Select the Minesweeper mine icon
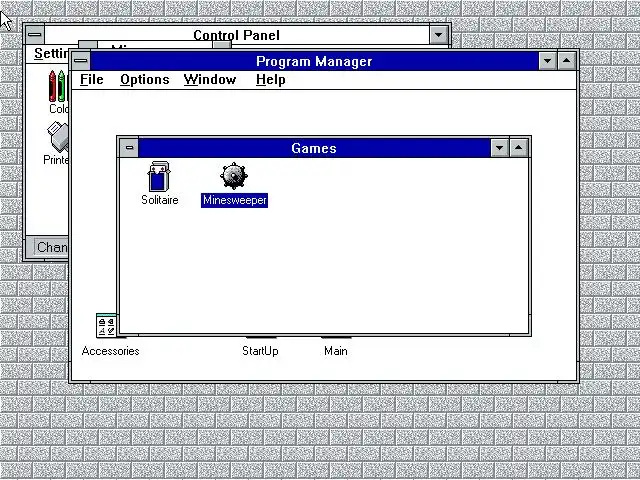640x480 pixels. click(234, 176)
